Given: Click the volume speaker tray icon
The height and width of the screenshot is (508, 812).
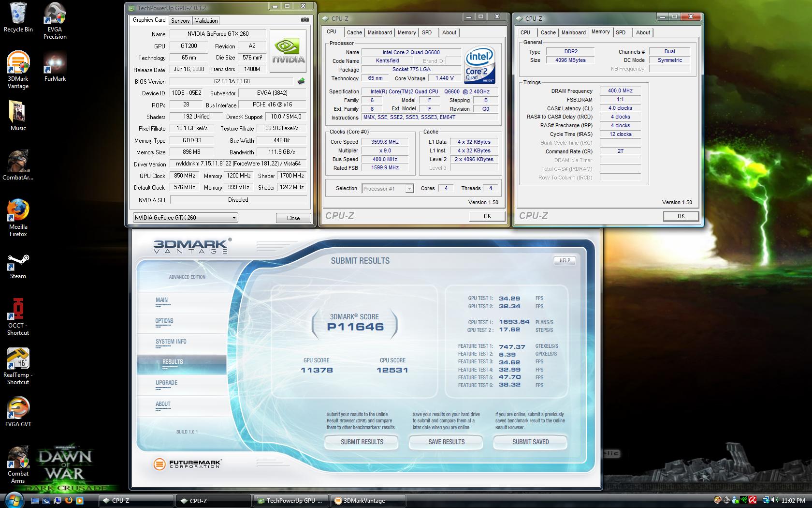Looking at the screenshot, I should tap(775, 500).
